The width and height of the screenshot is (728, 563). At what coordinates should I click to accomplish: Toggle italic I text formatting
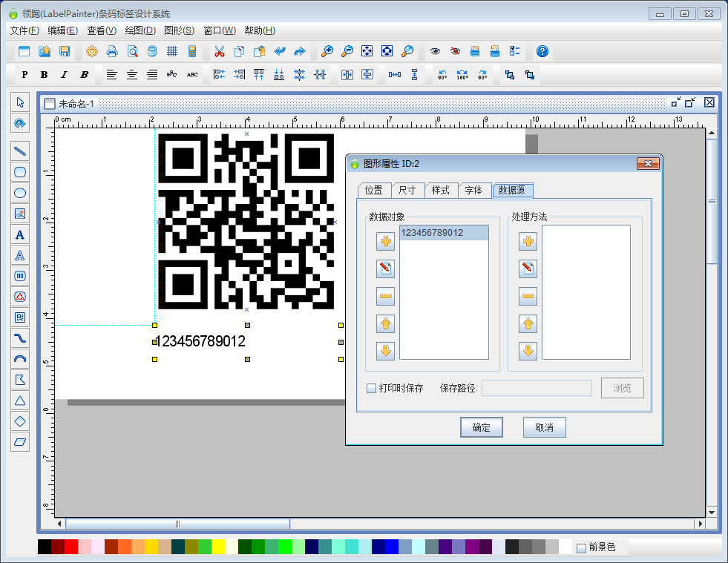[64, 74]
